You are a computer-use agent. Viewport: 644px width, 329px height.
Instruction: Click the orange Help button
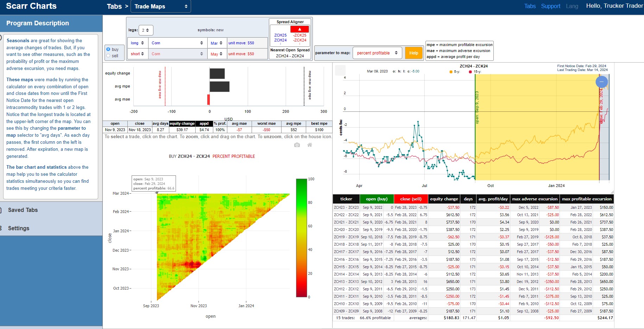pyautogui.click(x=414, y=53)
